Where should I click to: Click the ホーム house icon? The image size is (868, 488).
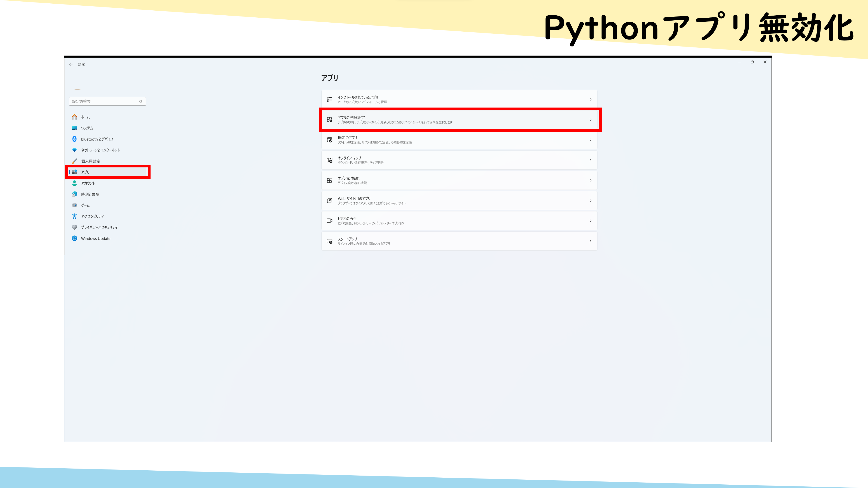click(x=74, y=117)
